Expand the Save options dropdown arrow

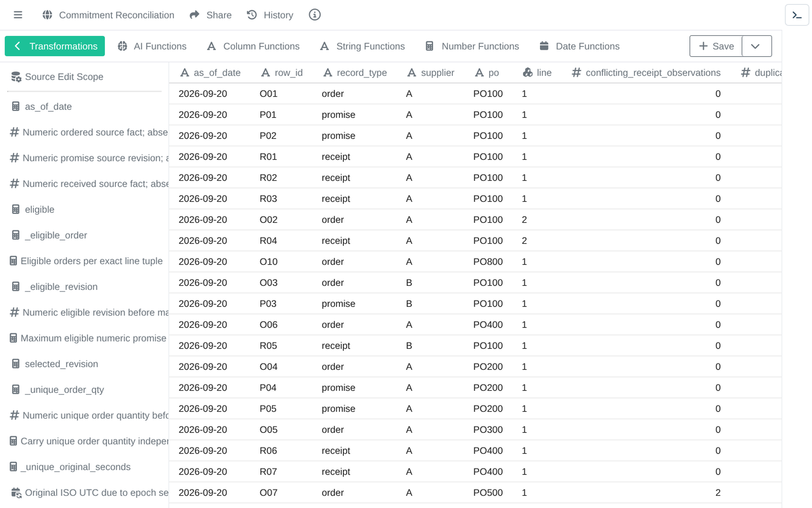(756, 46)
